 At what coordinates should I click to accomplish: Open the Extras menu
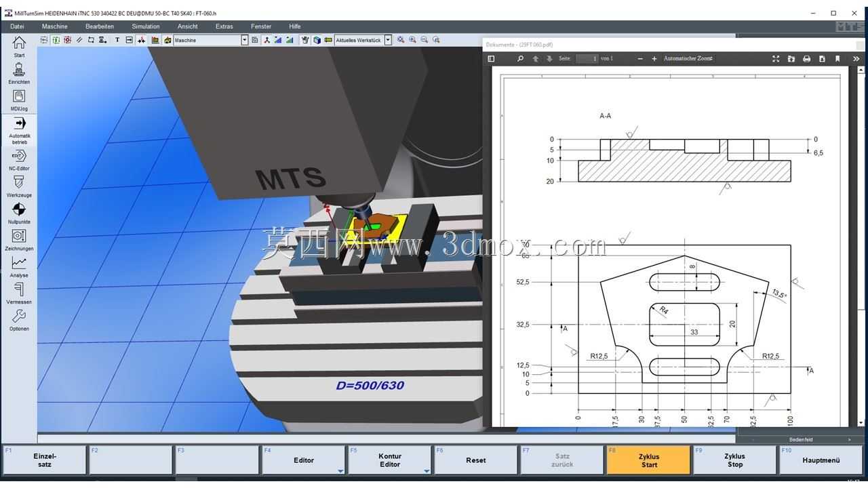pyautogui.click(x=224, y=26)
